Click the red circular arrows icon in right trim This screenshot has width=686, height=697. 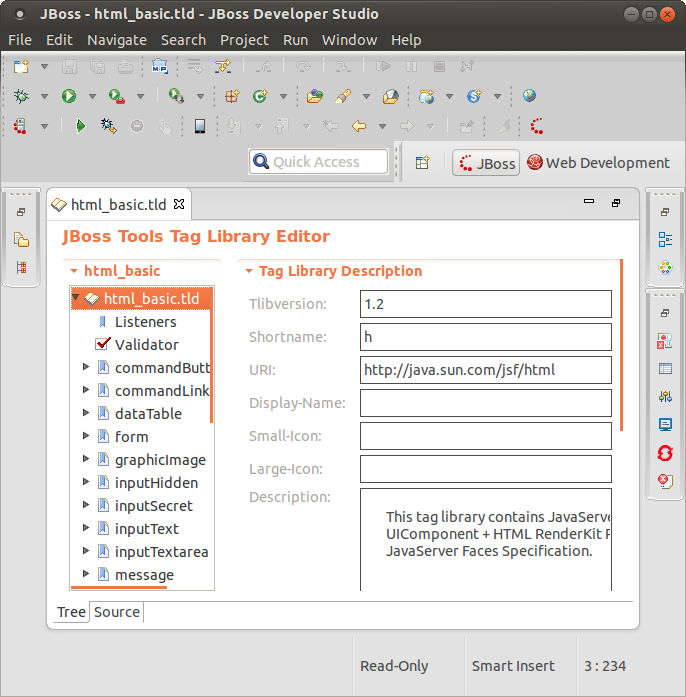pos(665,453)
